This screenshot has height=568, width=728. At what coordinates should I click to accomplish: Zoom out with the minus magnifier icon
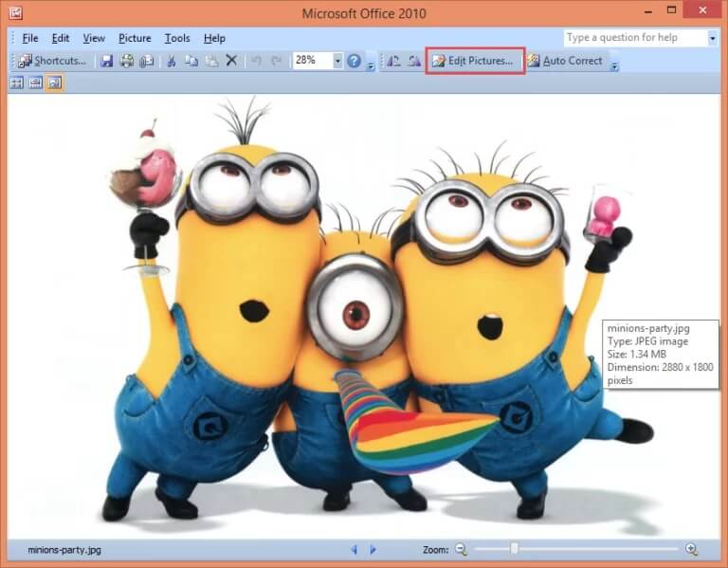(x=461, y=549)
